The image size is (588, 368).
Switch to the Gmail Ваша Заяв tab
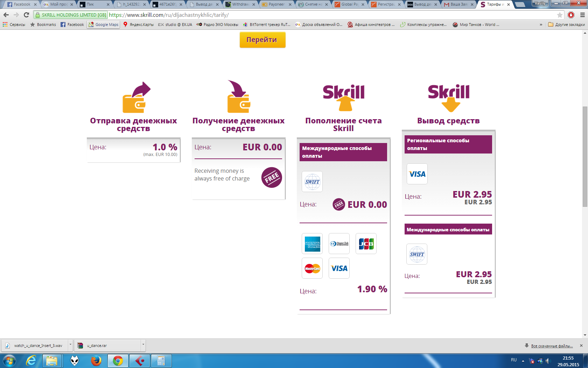(x=458, y=4)
